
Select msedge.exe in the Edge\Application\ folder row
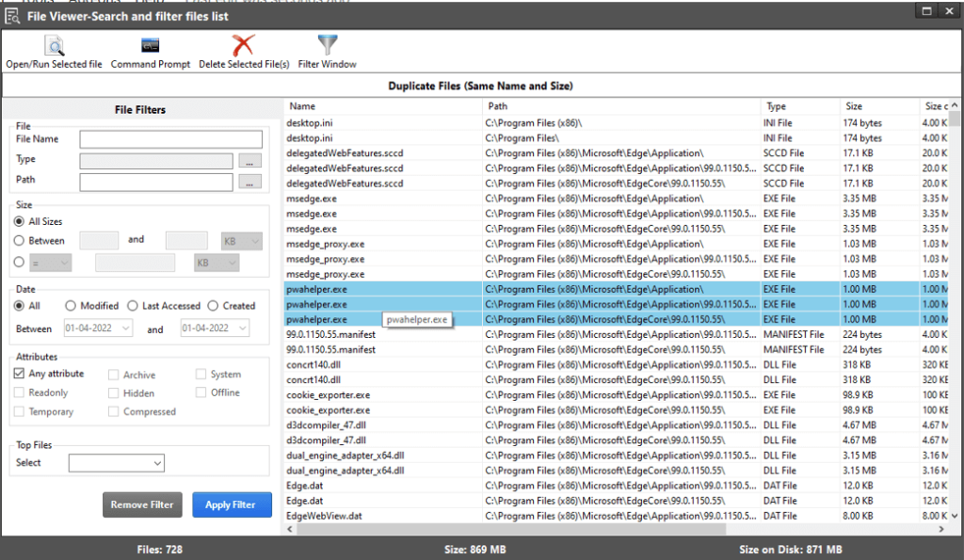tap(616, 199)
